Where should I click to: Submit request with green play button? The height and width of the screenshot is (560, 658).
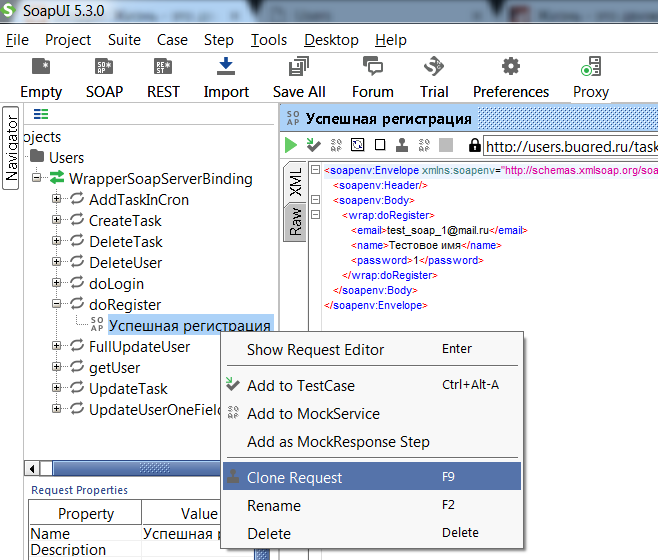point(291,145)
